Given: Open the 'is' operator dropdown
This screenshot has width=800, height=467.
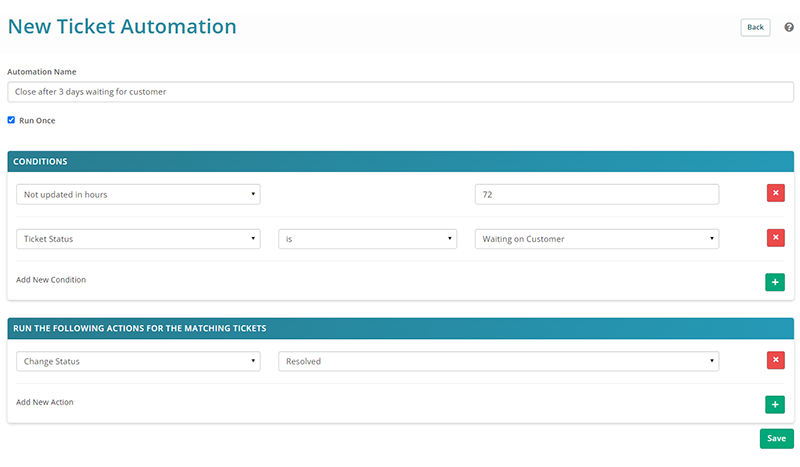Looking at the screenshot, I should 367,239.
